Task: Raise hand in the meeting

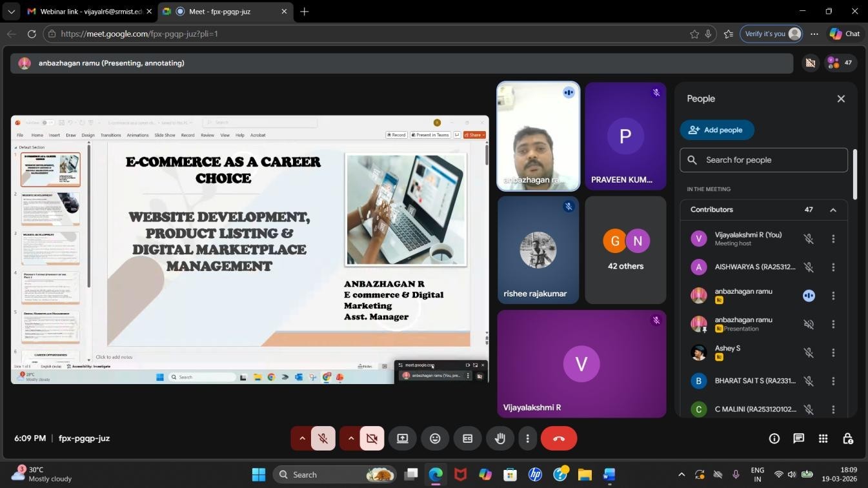Action: click(500, 438)
